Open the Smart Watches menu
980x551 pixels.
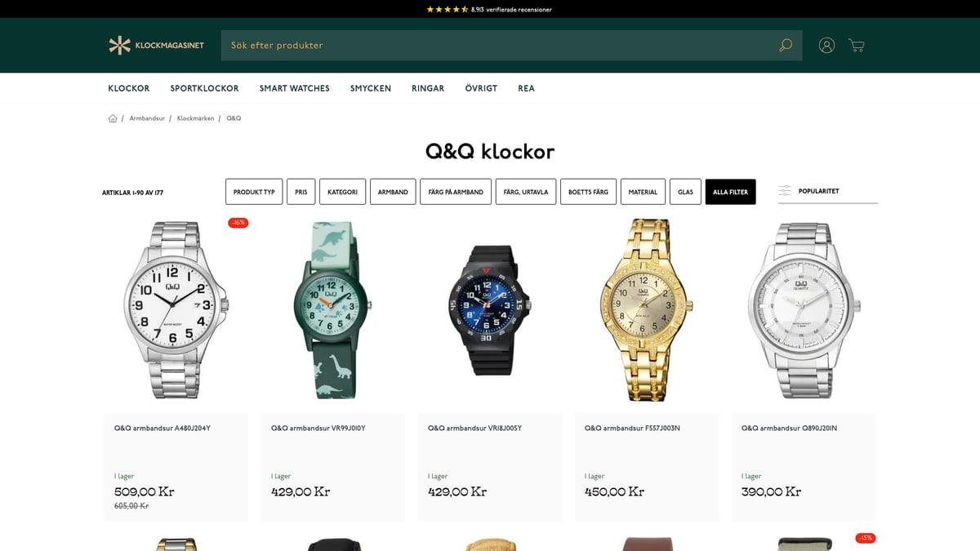(295, 88)
